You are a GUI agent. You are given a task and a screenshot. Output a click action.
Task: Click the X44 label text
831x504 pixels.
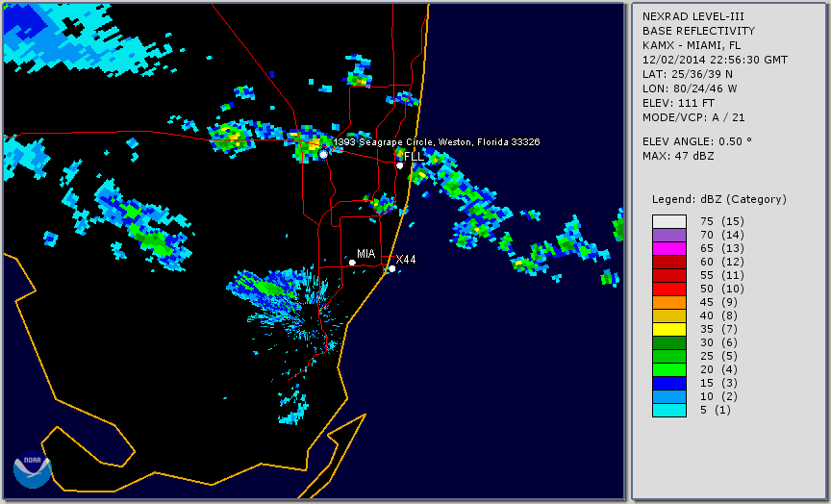[406, 259]
